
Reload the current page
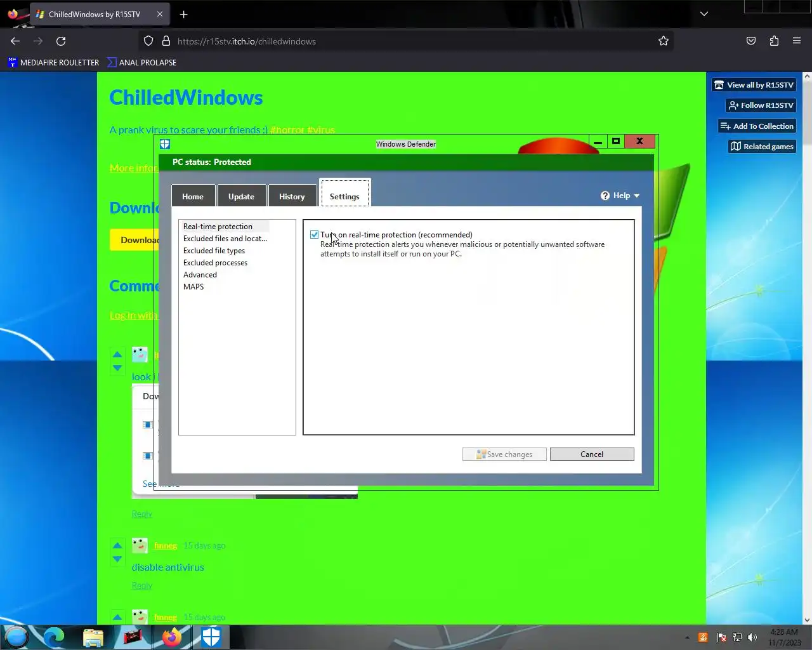(x=61, y=41)
